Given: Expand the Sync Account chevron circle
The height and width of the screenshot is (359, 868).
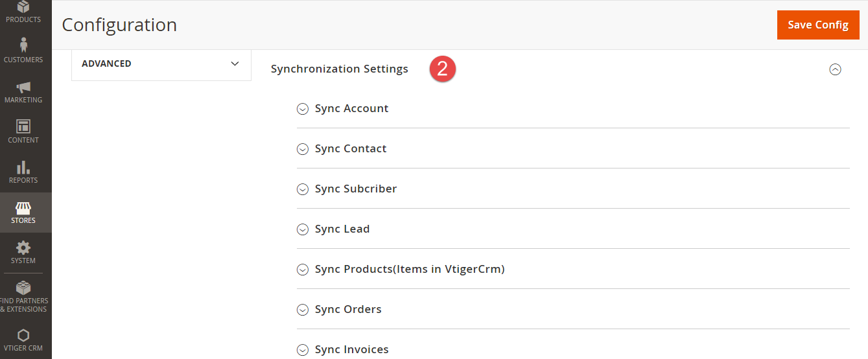Looking at the screenshot, I should click(x=302, y=109).
